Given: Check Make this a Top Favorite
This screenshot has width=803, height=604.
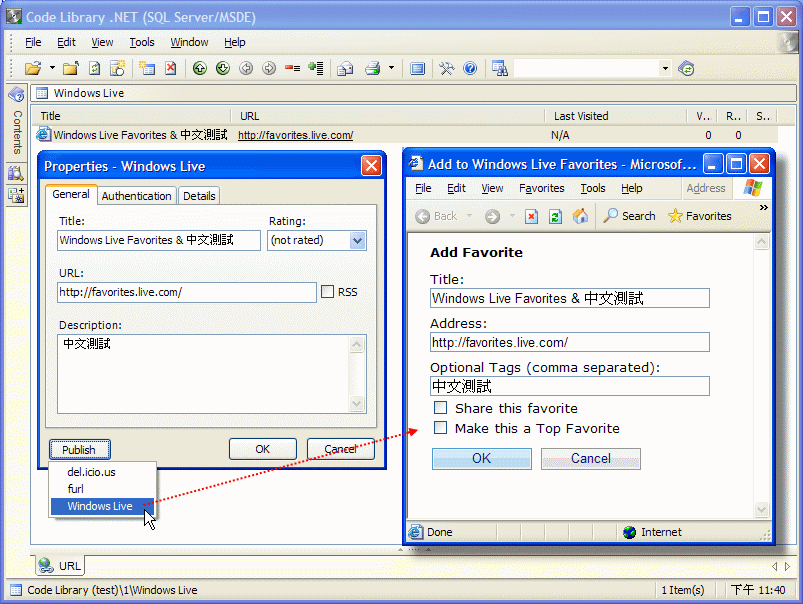Looking at the screenshot, I should click(x=440, y=428).
